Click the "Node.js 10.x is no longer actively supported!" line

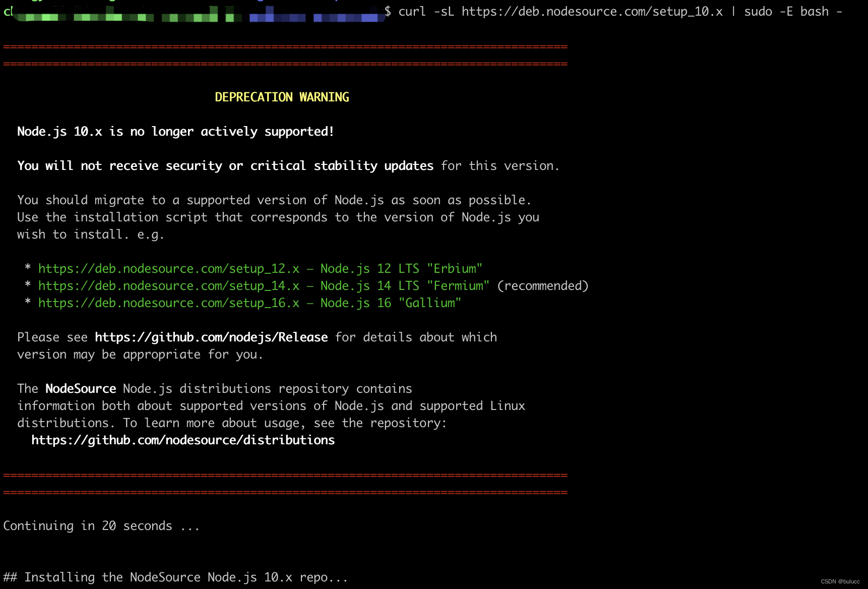176,132
